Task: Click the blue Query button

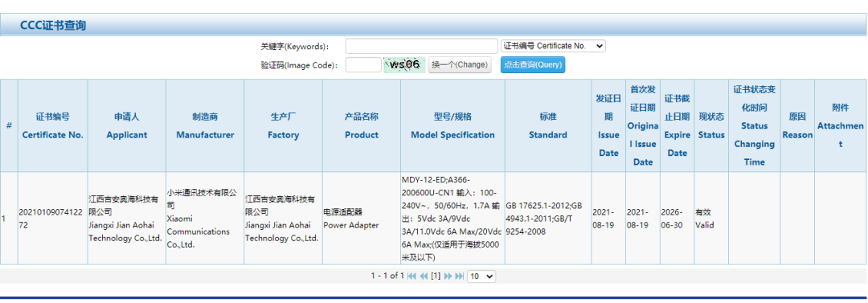Action: pos(533,65)
